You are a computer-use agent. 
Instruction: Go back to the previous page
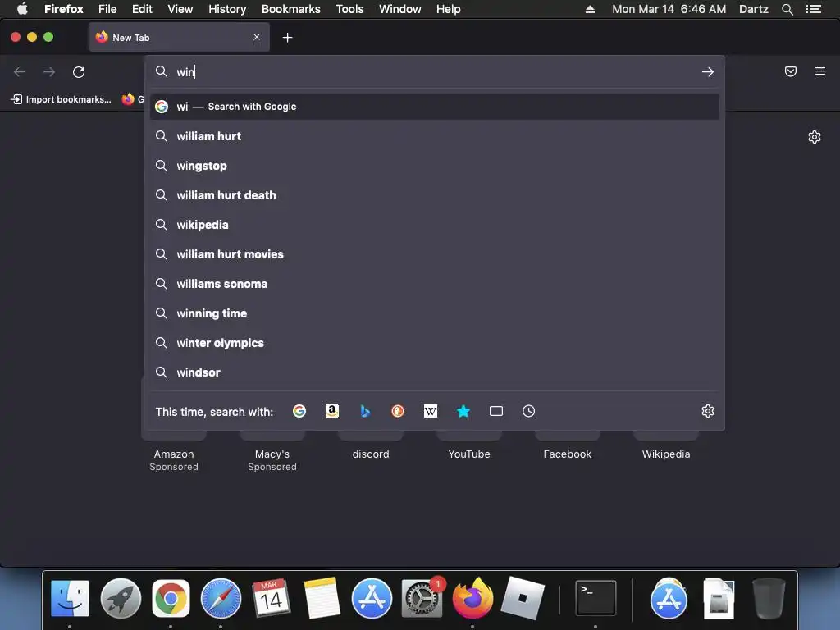(x=20, y=72)
